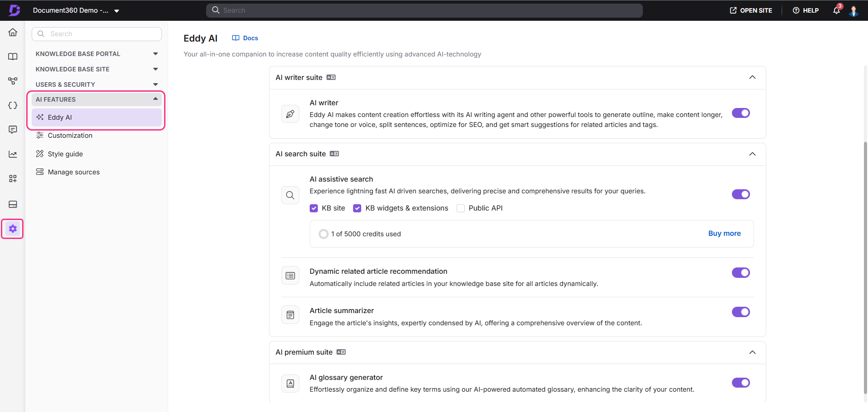
Task: Check the Public API checkbox
Action: [x=461, y=208]
